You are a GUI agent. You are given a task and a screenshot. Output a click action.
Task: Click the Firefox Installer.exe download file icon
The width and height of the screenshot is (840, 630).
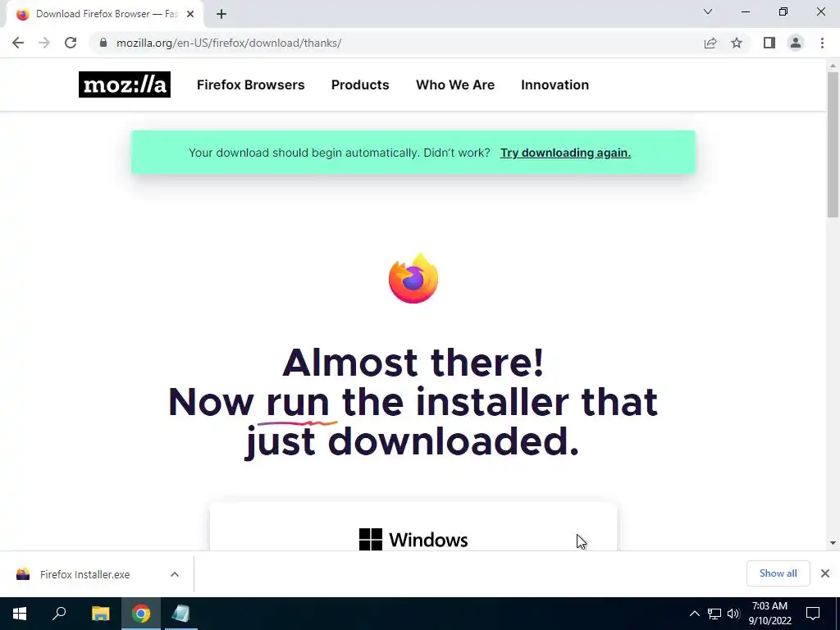(23, 574)
